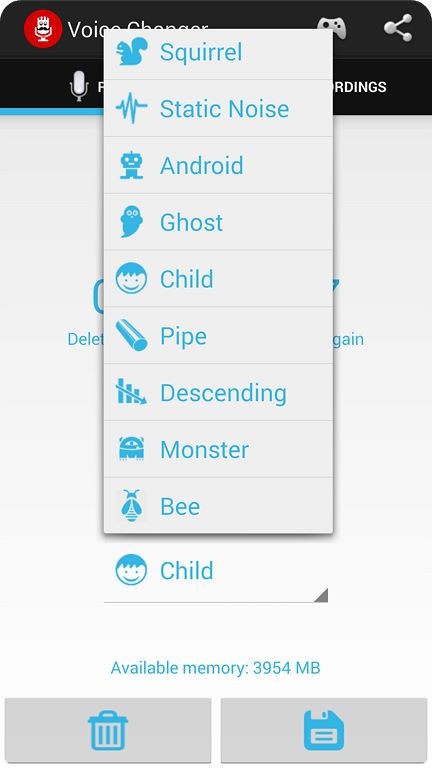This screenshot has width=432, height=768.
Task: Pick the Squirrel voice effect label
Action: tap(201, 52)
